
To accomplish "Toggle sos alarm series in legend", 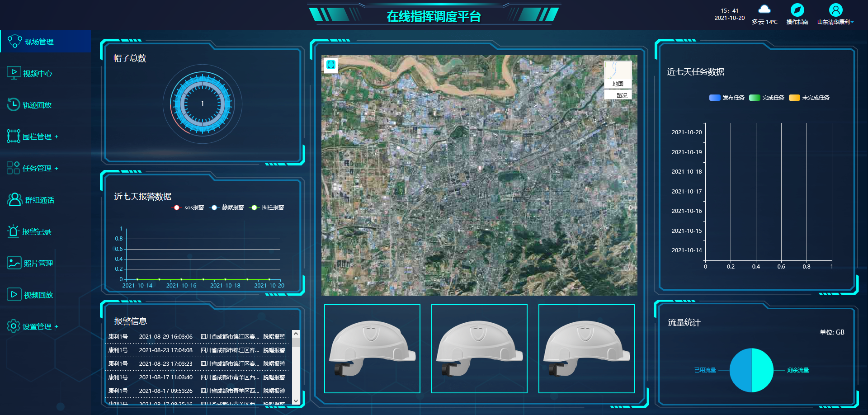I will pyautogui.click(x=177, y=207).
